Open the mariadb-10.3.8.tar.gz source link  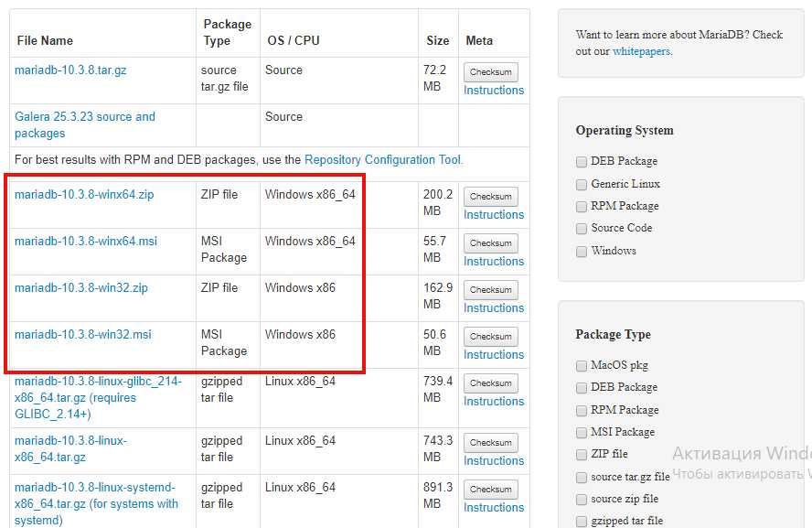pos(70,70)
